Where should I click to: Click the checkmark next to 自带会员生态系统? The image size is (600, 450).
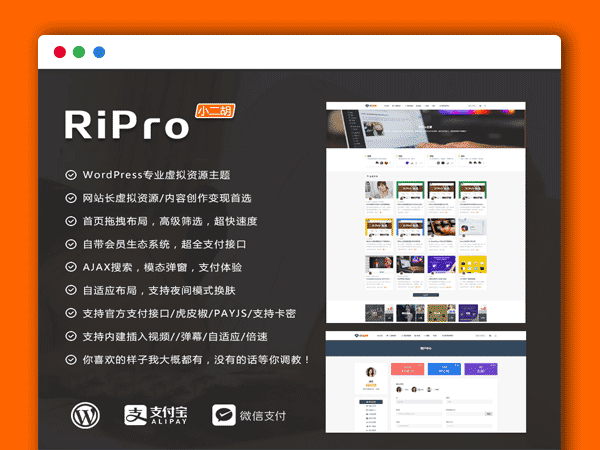70,244
